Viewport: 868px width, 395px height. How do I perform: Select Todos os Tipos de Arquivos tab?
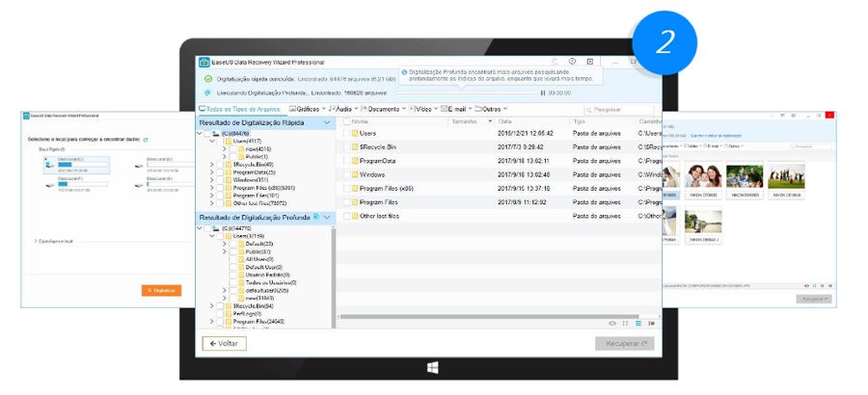point(241,109)
